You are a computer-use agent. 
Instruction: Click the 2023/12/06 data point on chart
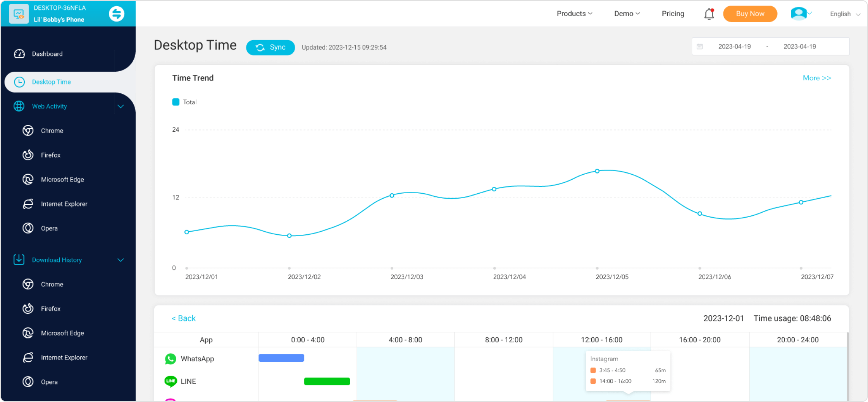[x=700, y=213]
